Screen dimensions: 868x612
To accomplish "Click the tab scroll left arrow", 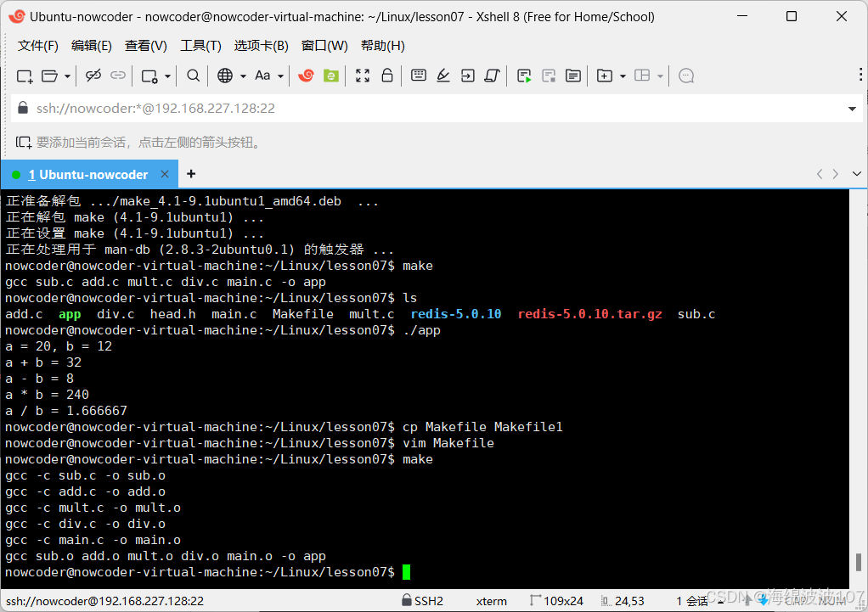I will [820, 174].
